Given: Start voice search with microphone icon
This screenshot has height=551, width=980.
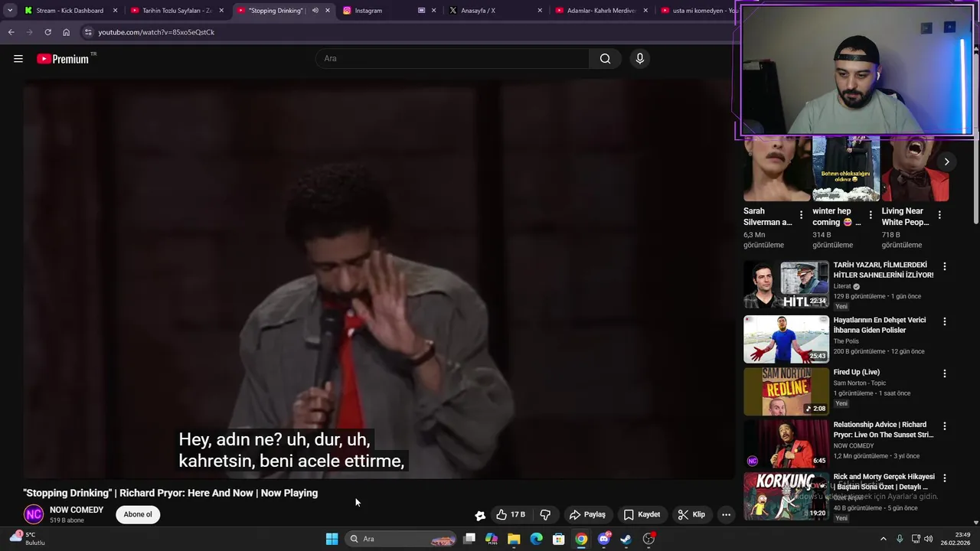Looking at the screenshot, I should (640, 58).
